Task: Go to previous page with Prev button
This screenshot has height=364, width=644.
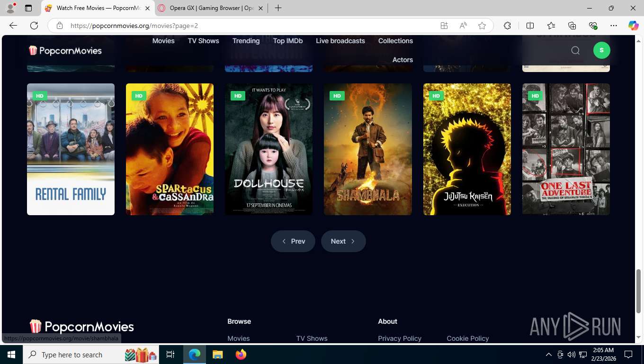Action: pos(293,241)
